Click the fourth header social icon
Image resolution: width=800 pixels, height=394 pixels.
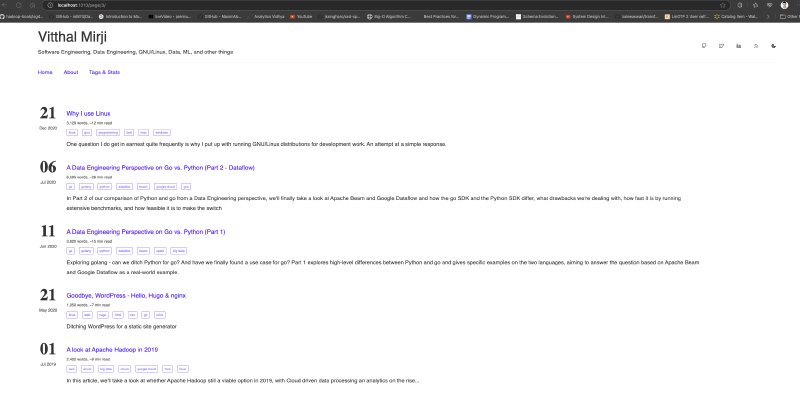click(756, 46)
